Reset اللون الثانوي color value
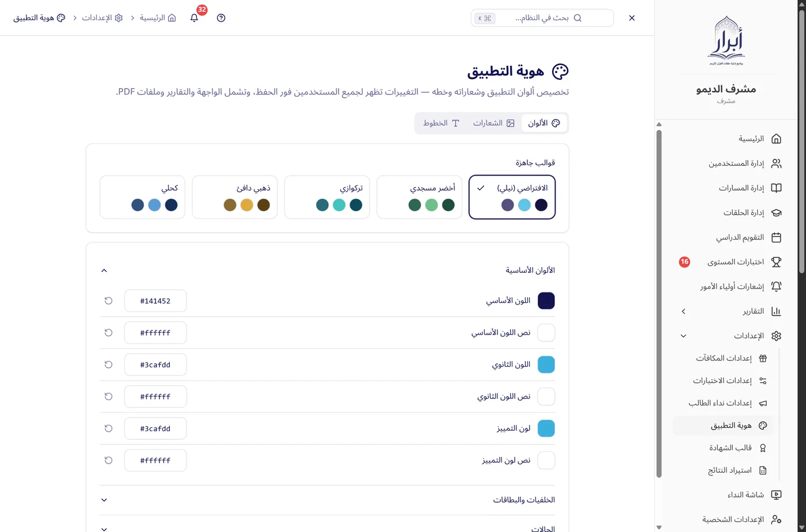 [x=108, y=364]
